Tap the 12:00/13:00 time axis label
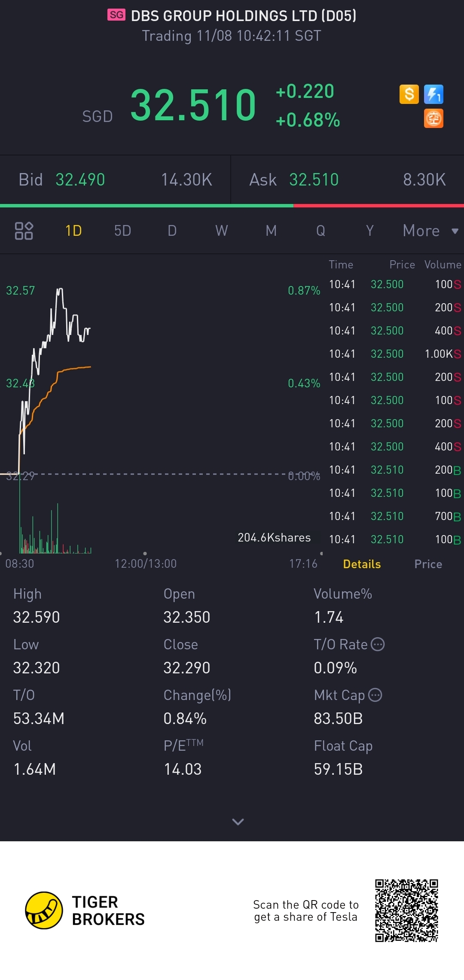 (x=146, y=563)
